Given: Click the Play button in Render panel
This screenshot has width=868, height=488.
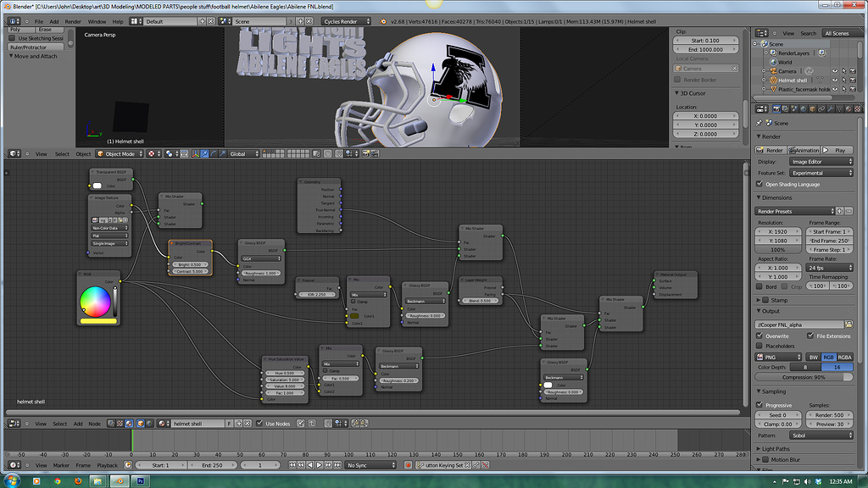Looking at the screenshot, I should pyautogui.click(x=837, y=151).
